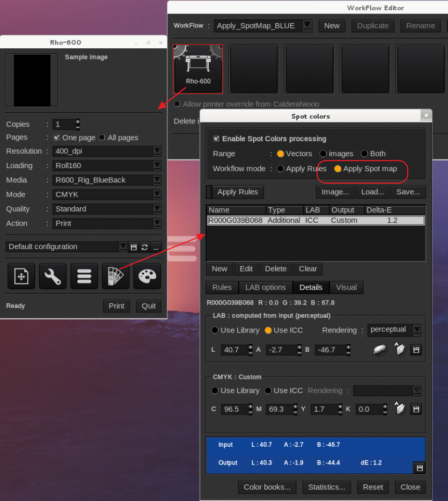Select the R000G039B068 spot color row

coord(315,220)
